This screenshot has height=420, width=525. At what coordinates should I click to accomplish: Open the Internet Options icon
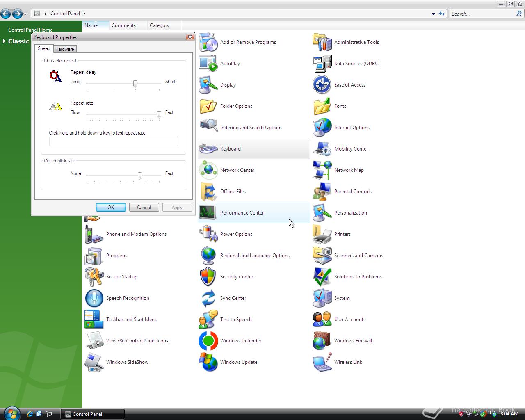click(x=322, y=128)
